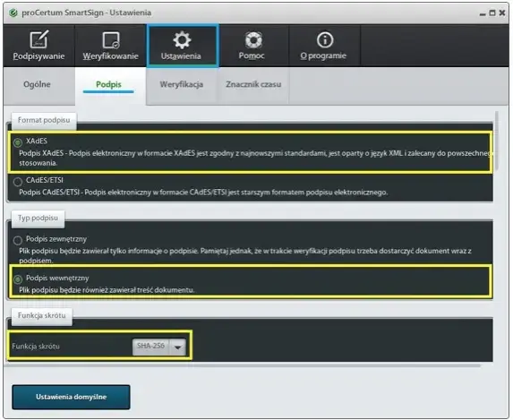Switch to the Weryfikacja tab
Viewport: 513px width, 420px height.
coord(182,84)
